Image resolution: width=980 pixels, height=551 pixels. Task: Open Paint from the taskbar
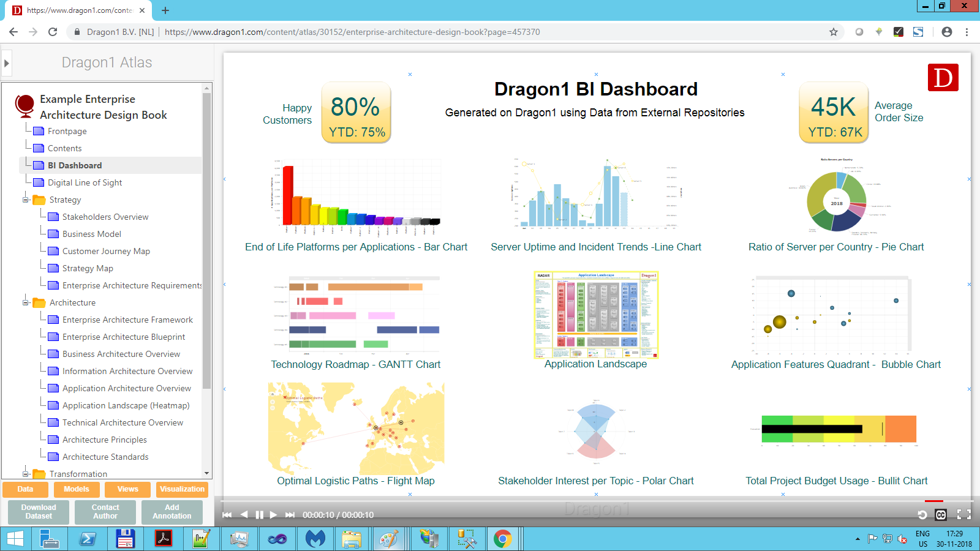389,539
